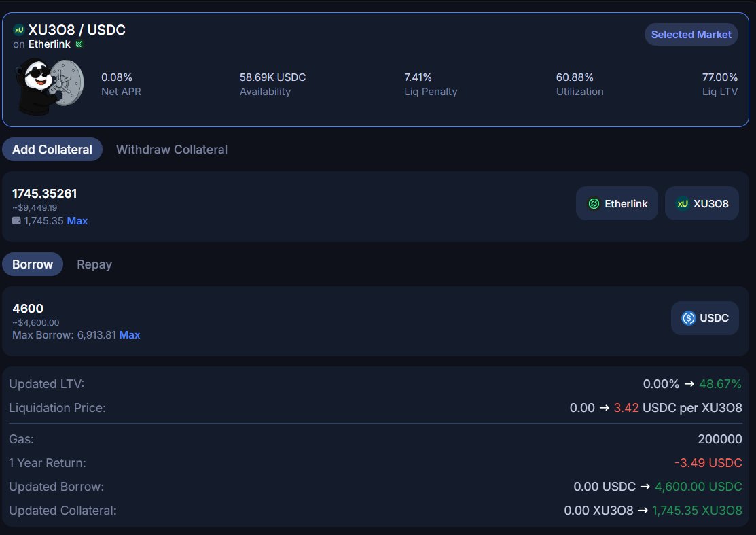The image size is (756, 535).
Task: Click the panda vault mascot image
Action: click(49, 84)
